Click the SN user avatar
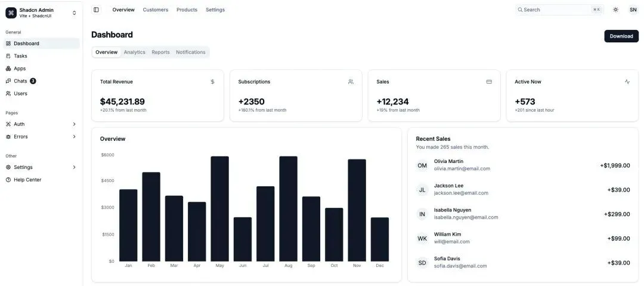Screen dimensions: 644x286 tap(633, 10)
